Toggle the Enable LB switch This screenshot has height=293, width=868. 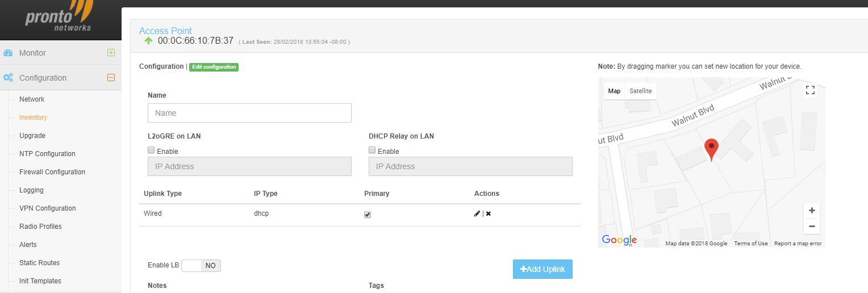[x=201, y=266]
